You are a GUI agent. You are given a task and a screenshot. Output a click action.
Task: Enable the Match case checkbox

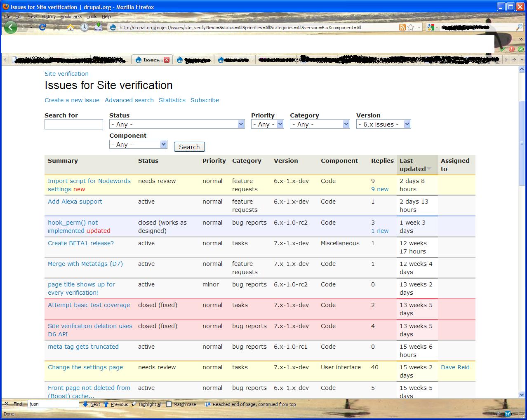(169, 404)
